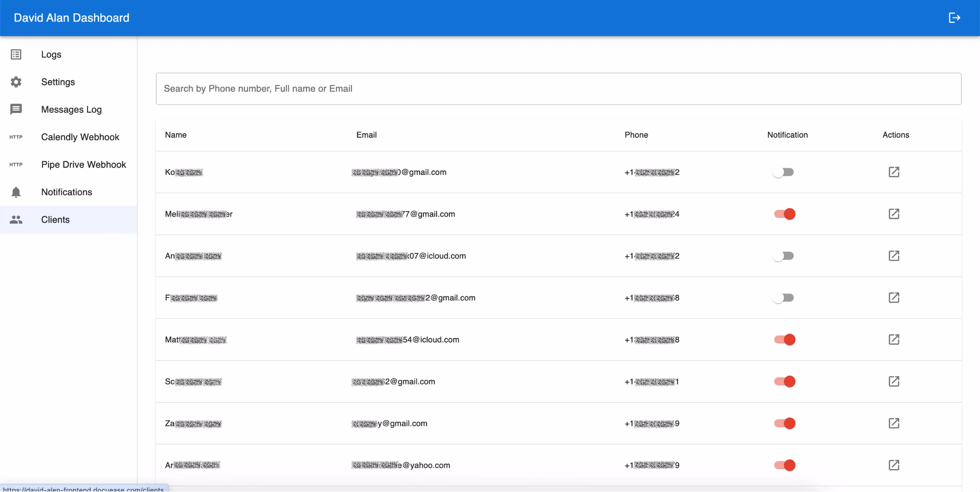Click the Email column header
The height and width of the screenshot is (492, 980).
pyautogui.click(x=366, y=135)
